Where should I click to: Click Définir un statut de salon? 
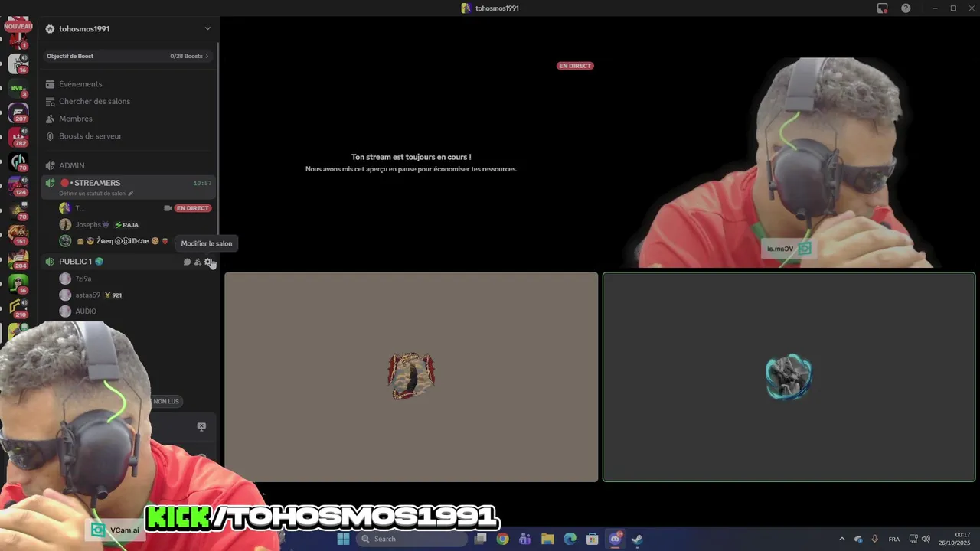coord(92,194)
